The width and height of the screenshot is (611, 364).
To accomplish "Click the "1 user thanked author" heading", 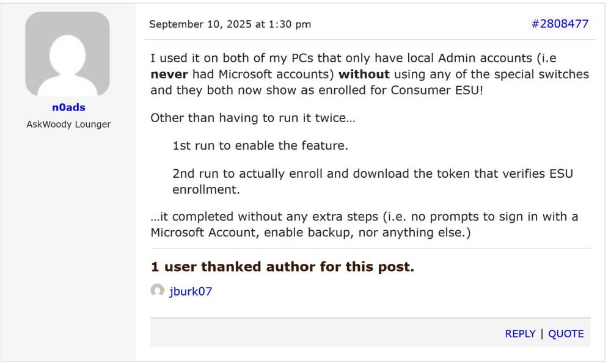I will (283, 268).
